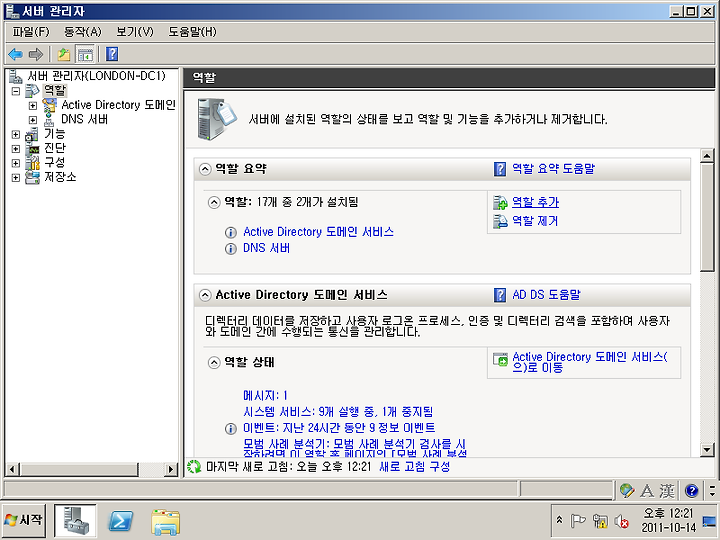720x540 pixels.
Task: Expand the 기능 tree node
Action: [16, 135]
